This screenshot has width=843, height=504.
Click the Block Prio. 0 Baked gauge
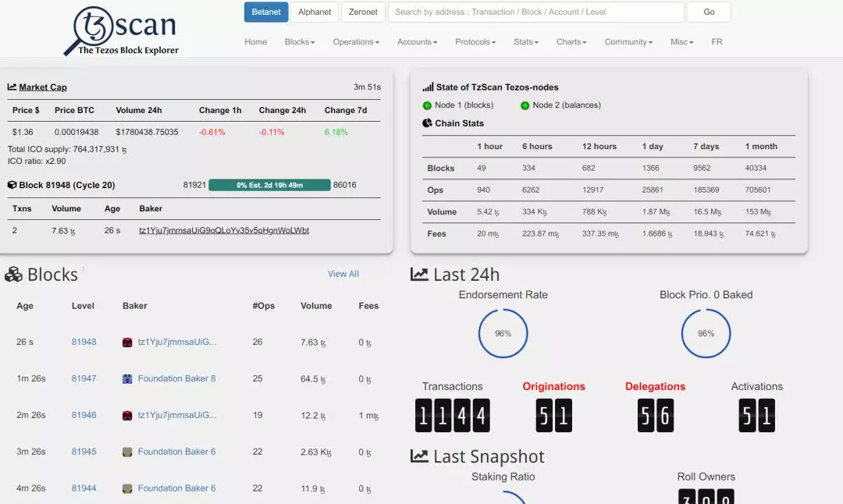(x=706, y=333)
